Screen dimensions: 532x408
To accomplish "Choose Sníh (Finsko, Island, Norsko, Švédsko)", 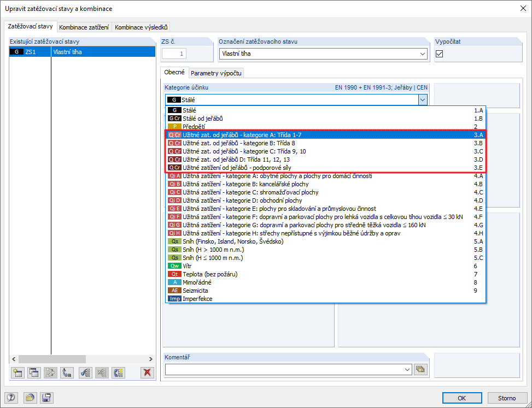I will coord(326,241).
